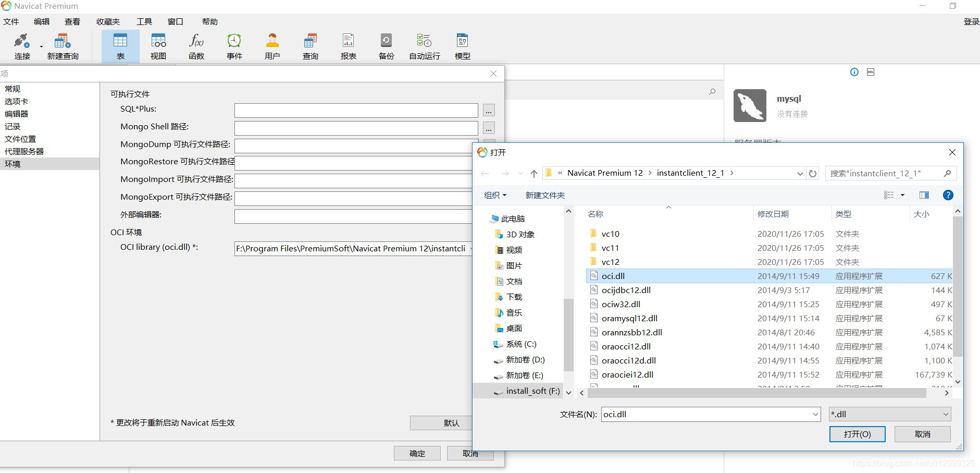980x473 pixels.
Task: Navigate forward in the Open dialog
Action: (x=505, y=174)
